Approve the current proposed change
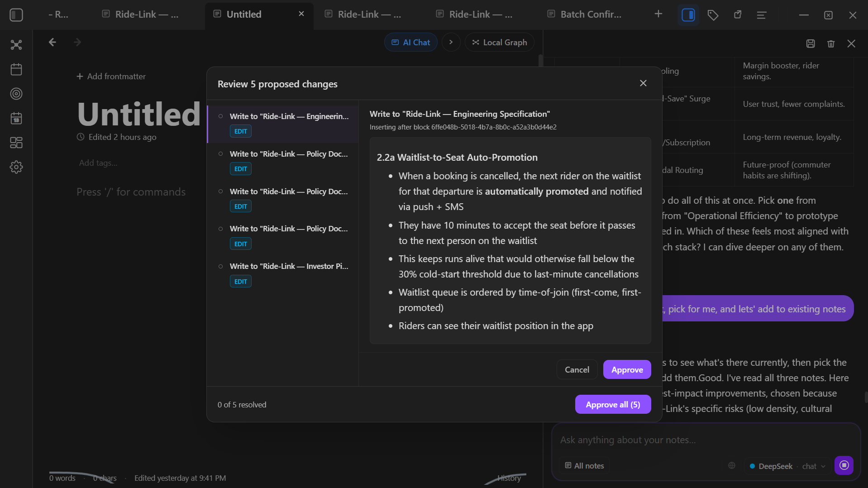868x488 pixels. (x=627, y=369)
